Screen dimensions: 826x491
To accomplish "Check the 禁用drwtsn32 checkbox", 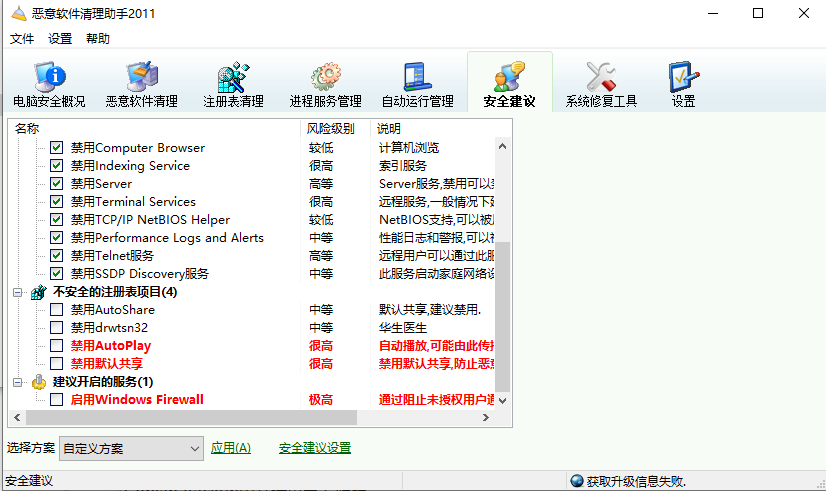I will pos(56,327).
